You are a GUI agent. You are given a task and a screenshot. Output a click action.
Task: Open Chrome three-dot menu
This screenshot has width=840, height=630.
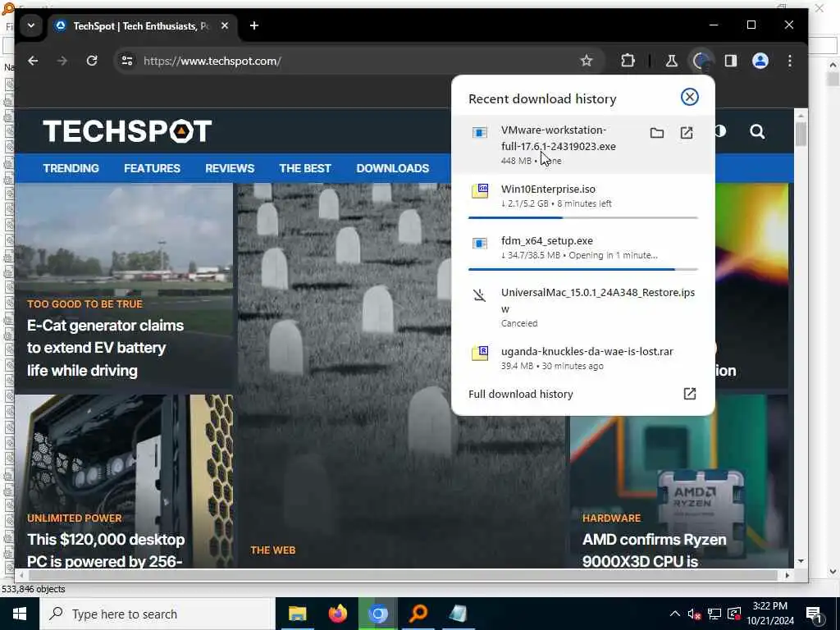pos(790,61)
